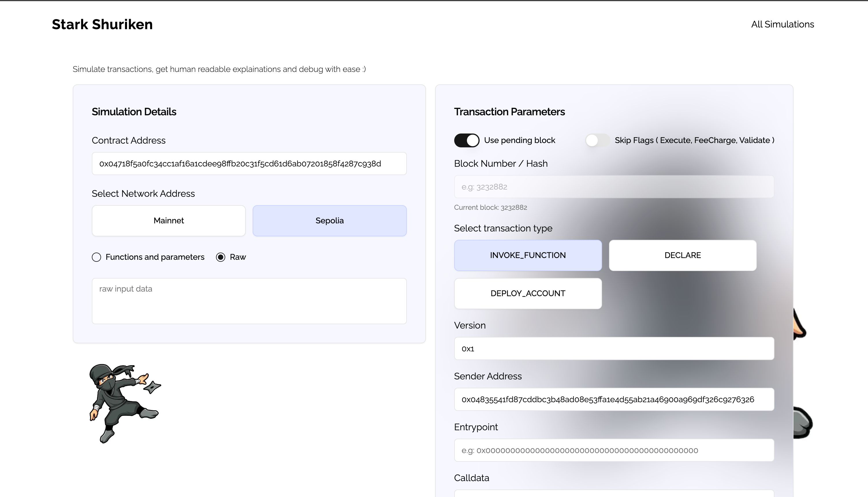Click the Block Number Hash input field
The image size is (868, 497).
tap(614, 187)
